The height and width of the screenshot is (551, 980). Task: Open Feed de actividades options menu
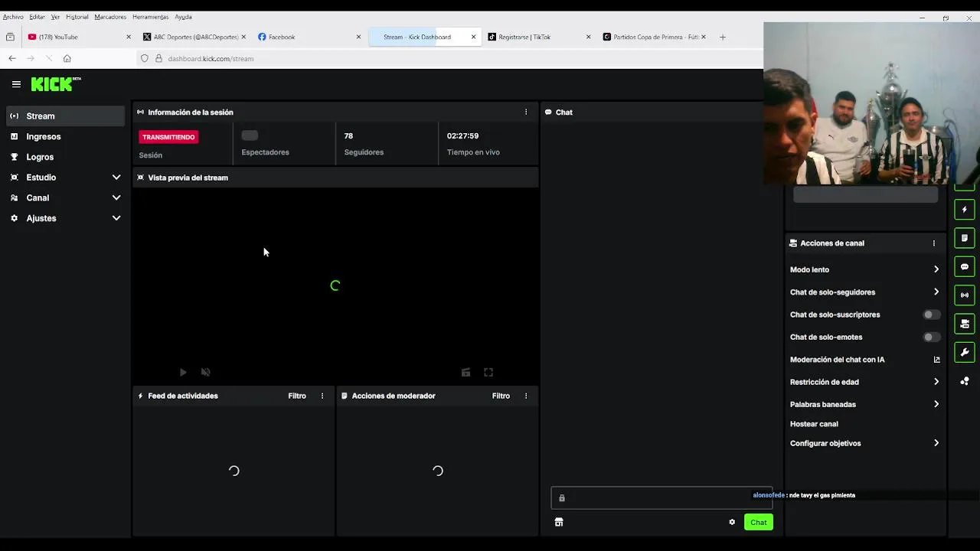tap(322, 396)
